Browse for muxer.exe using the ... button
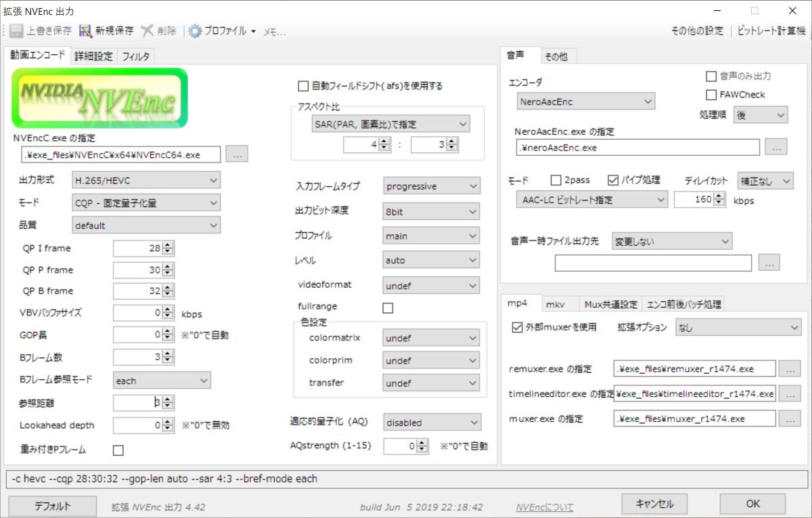This screenshot has width=812, height=518. 789,418
